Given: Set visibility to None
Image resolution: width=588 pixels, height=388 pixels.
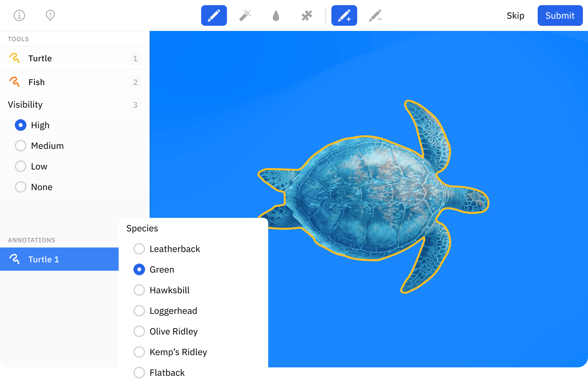Looking at the screenshot, I should 21,187.
